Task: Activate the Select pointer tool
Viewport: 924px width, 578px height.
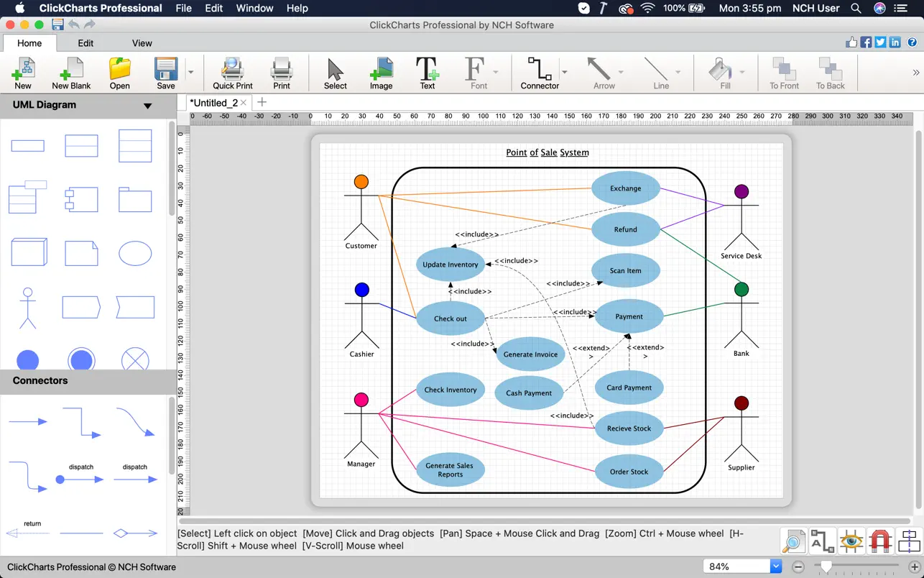Action: 335,73
